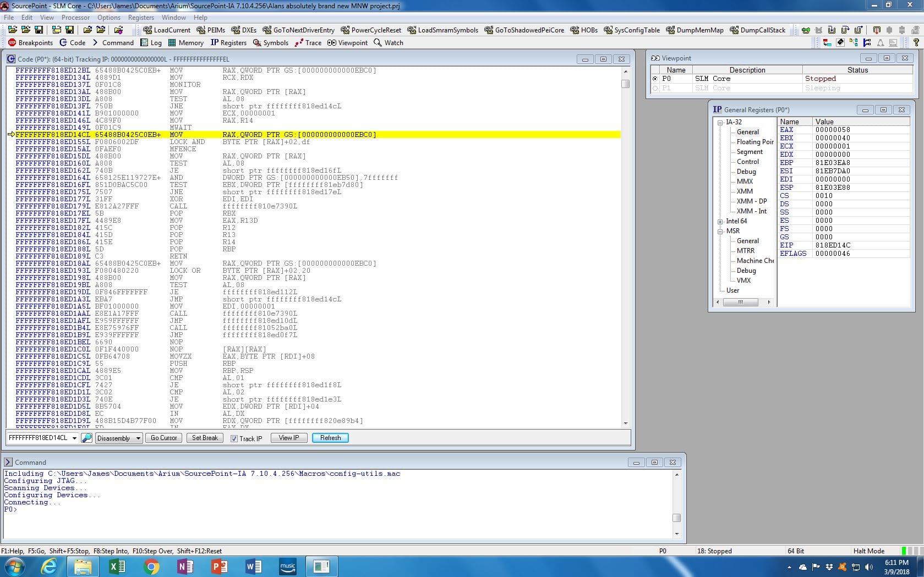The width and height of the screenshot is (924, 577).
Task: Click the yellow question mark help icon
Action: click(x=916, y=42)
